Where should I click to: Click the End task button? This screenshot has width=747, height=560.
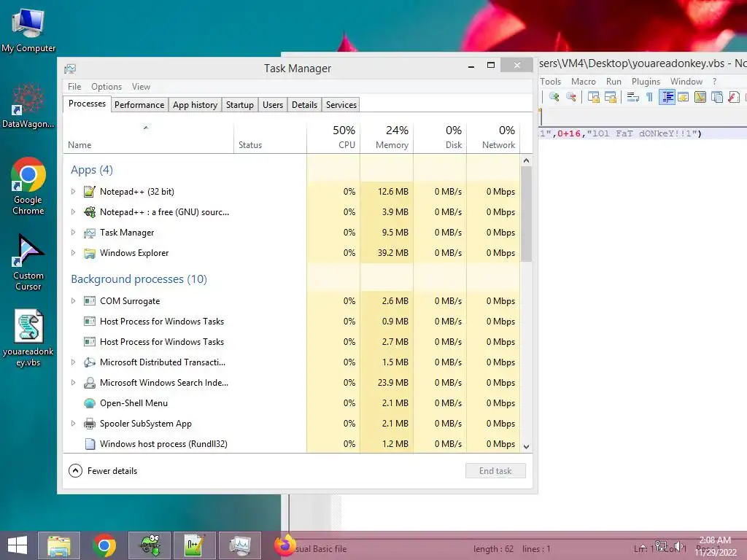click(x=495, y=471)
